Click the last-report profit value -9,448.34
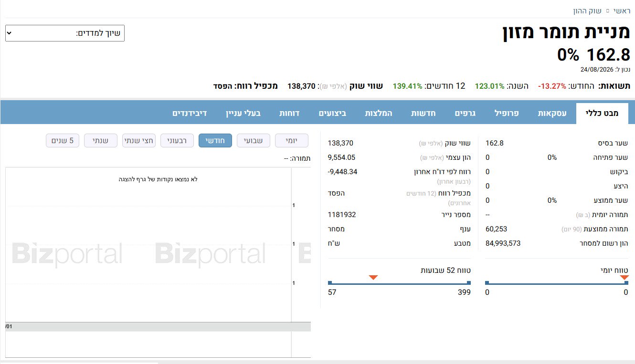The image size is (635, 364). click(343, 172)
